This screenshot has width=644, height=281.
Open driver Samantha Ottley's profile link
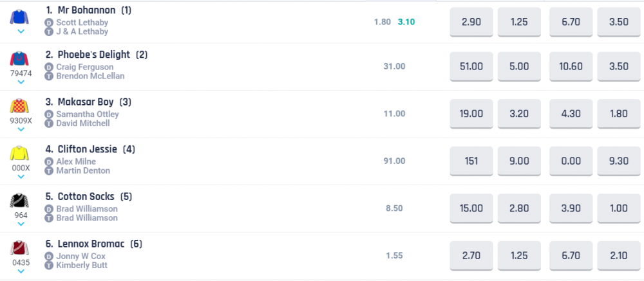[88, 114]
